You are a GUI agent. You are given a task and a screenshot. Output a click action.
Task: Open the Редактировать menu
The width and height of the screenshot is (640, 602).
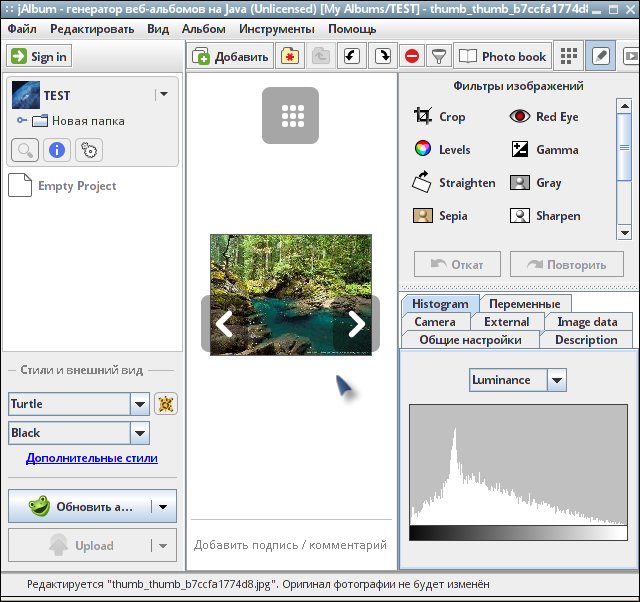[92, 29]
